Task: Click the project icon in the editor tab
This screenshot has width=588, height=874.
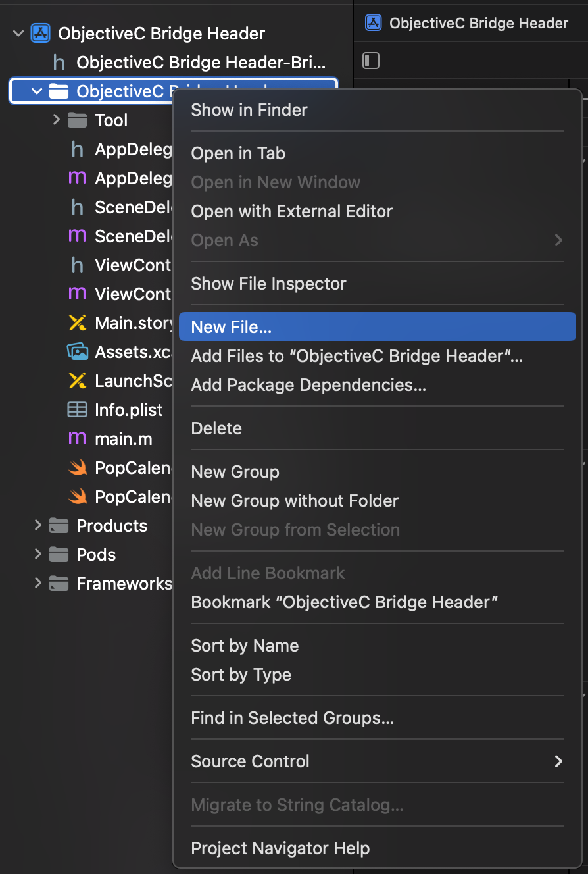Action: [x=374, y=23]
